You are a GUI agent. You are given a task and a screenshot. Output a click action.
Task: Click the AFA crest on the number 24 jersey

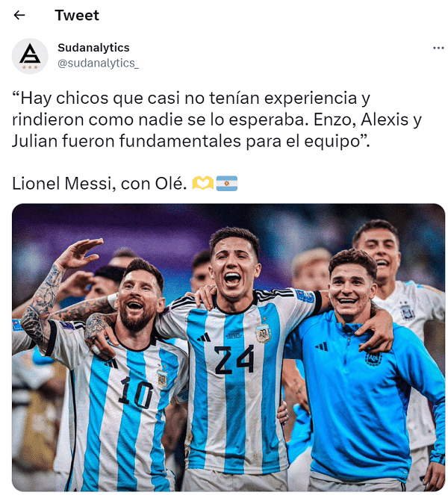263,333
